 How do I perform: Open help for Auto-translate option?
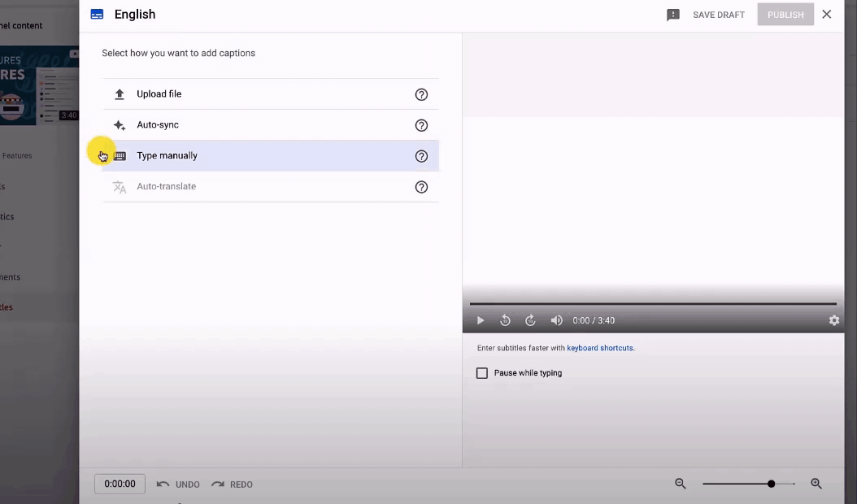click(421, 187)
